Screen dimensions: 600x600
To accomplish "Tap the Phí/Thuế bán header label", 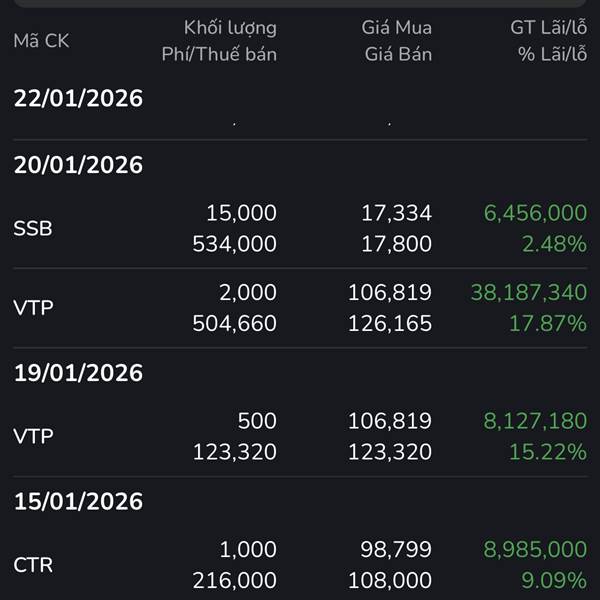I will [219, 54].
